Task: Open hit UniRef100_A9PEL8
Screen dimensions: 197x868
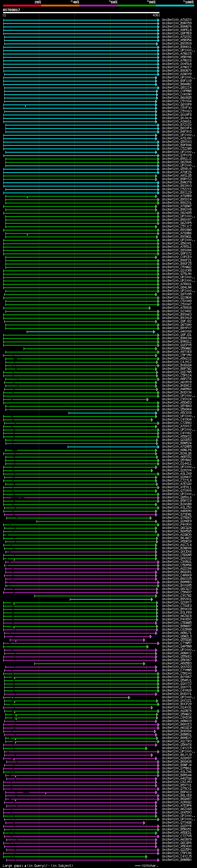Action: point(177,30)
